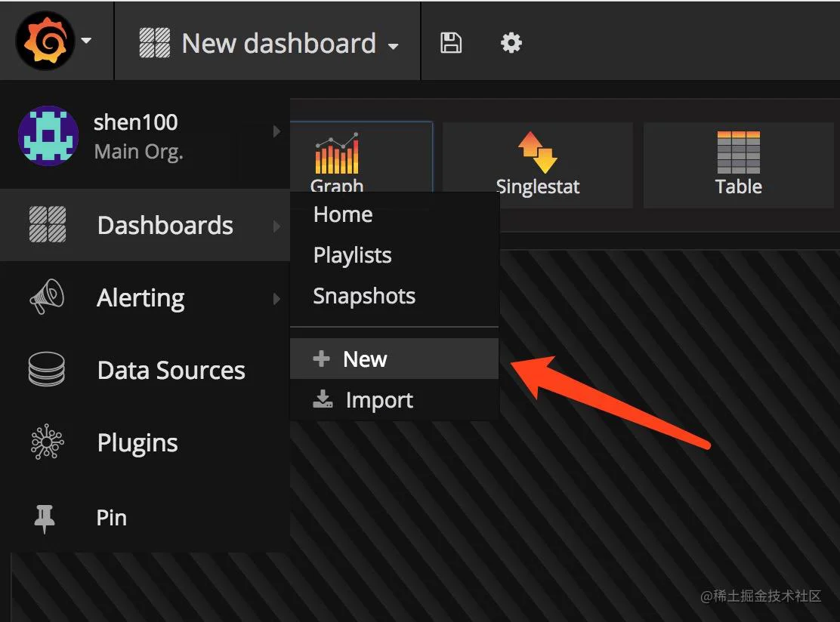Viewport: 840px width, 622px height.
Task: Save dashboard using the floppy disk icon
Action: pyautogui.click(x=450, y=43)
